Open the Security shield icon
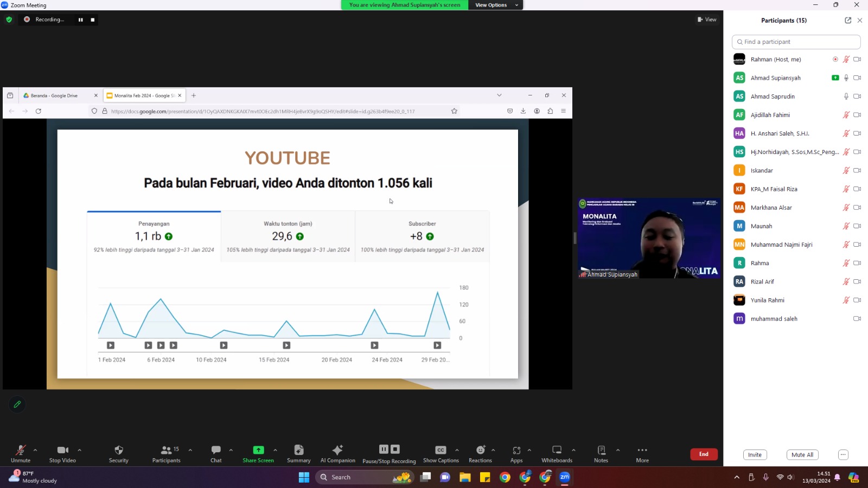The height and width of the screenshot is (488, 868). (x=119, y=450)
